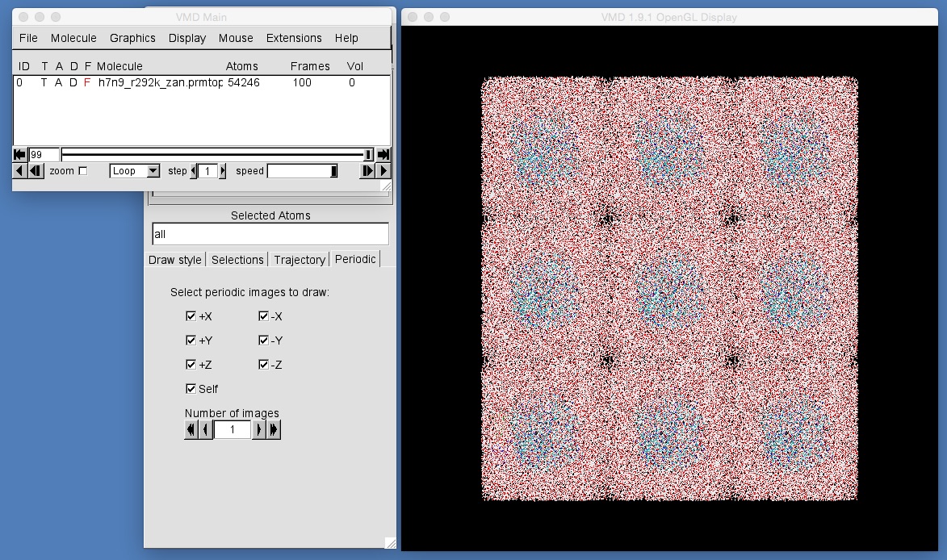Open the Loop animation style dropdown
The width and height of the screenshot is (947, 560).
135,171
